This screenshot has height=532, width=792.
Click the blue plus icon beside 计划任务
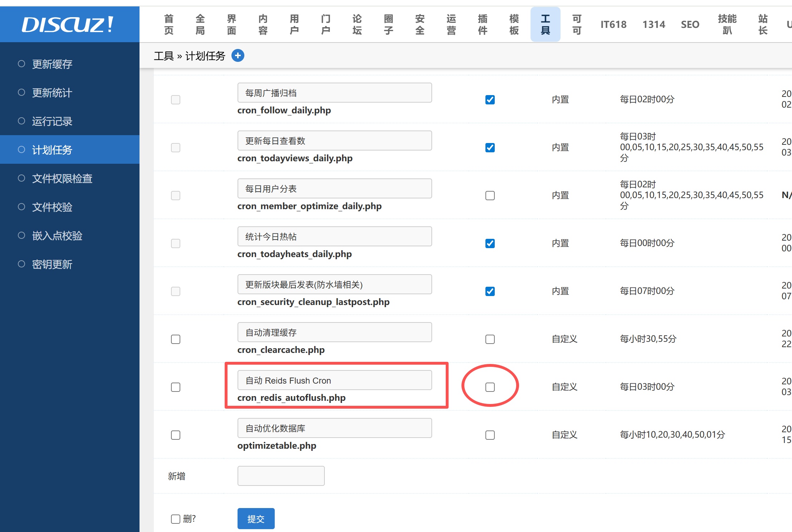click(x=238, y=55)
